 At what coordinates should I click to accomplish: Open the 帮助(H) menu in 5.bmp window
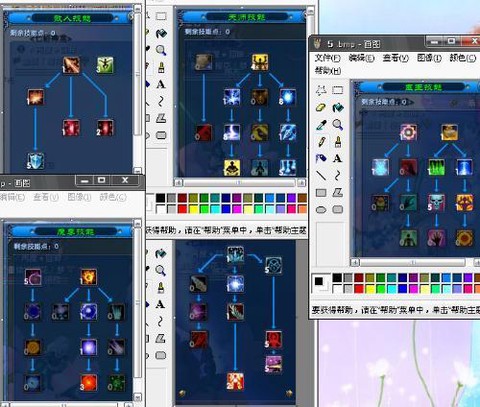pyautogui.click(x=328, y=71)
